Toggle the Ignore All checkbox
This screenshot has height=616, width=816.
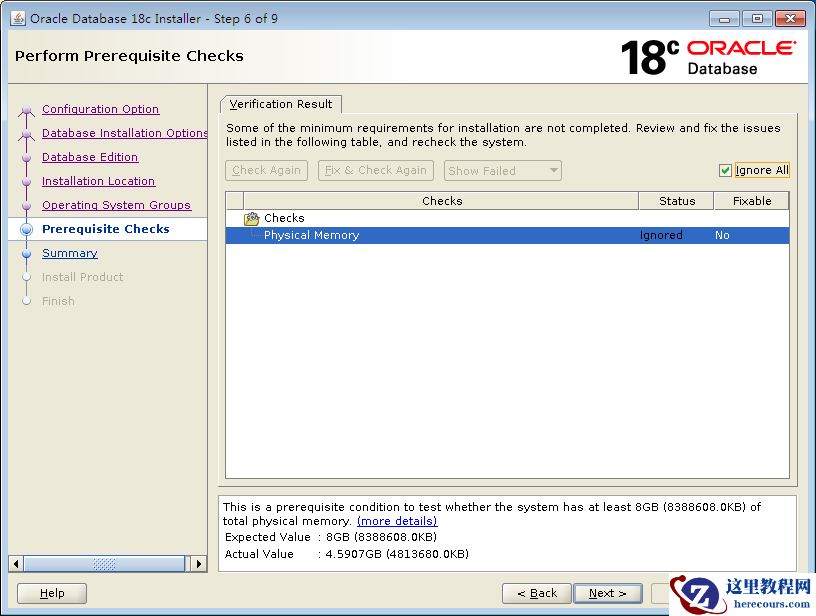[x=725, y=171]
